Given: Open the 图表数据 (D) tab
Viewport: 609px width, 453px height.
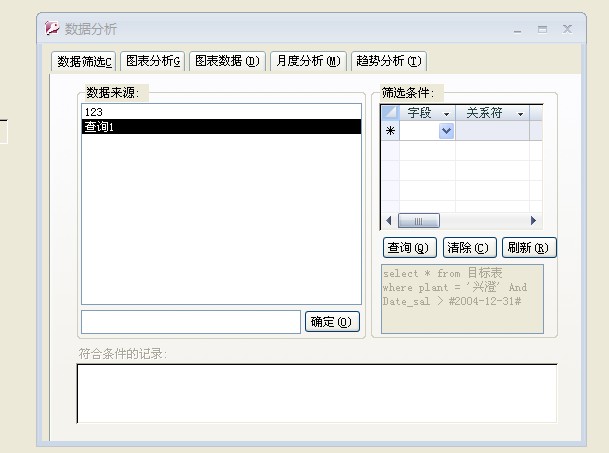Looking at the screenshot, I should click(x=227, y=61).
